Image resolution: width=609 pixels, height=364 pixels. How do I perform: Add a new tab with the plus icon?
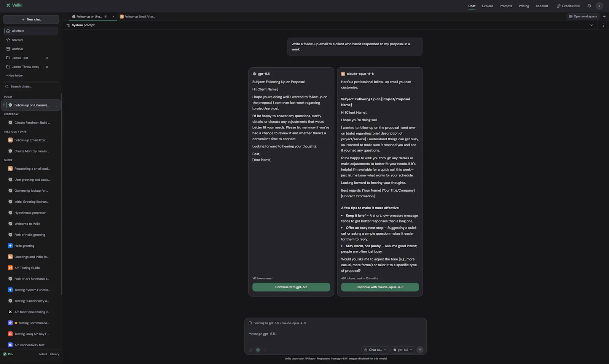(x=604, y=16)
